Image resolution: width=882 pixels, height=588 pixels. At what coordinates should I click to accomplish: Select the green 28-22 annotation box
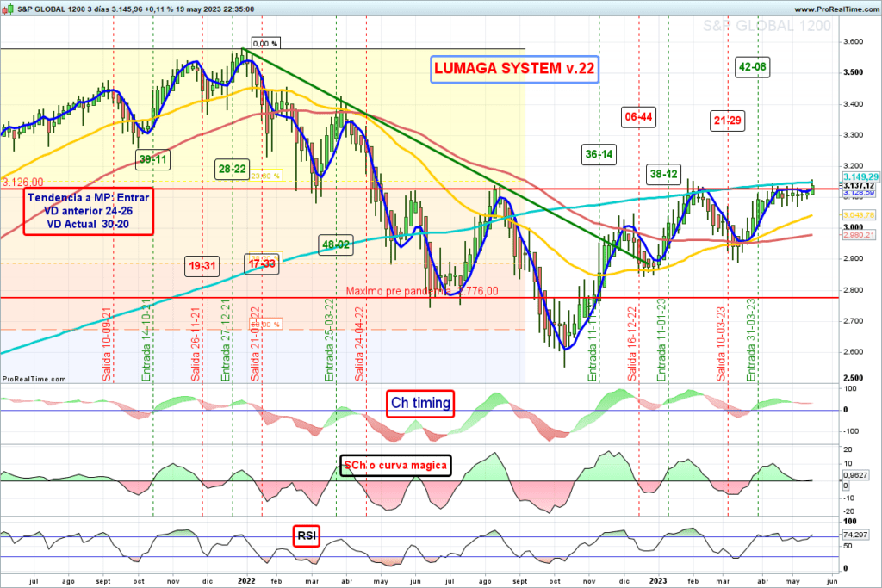point(233,170)
